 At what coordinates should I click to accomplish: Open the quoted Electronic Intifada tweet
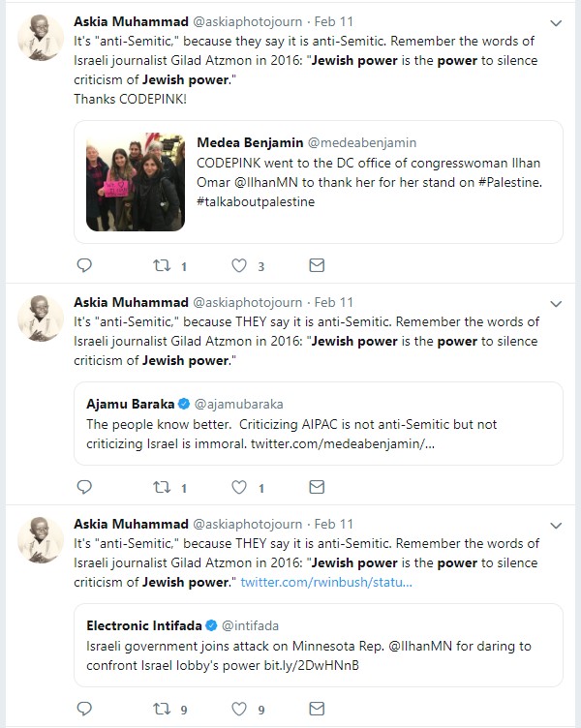coord(319,646)
